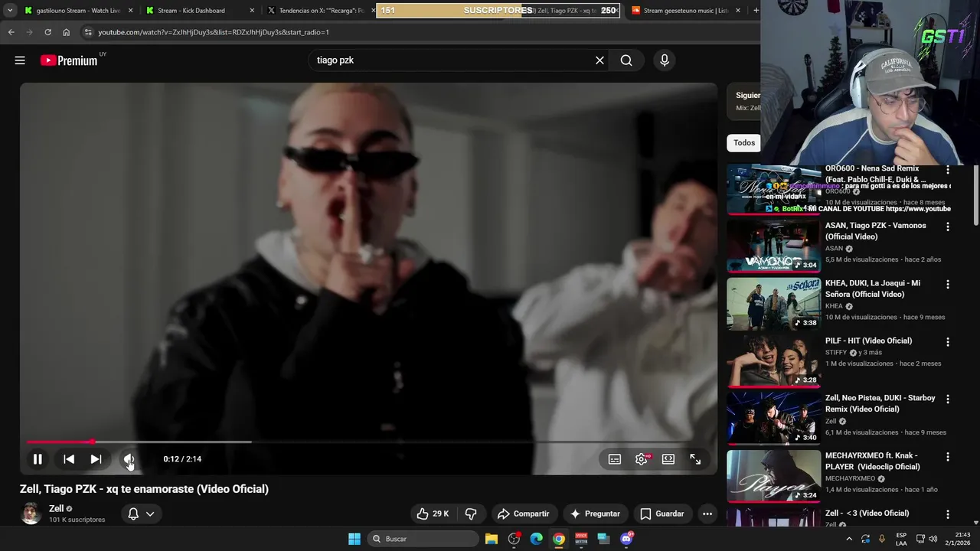This screenshot has height=551, width=980.
Task: Open options menu for ORO600 Nena Sad video
Action: point(948,170)
